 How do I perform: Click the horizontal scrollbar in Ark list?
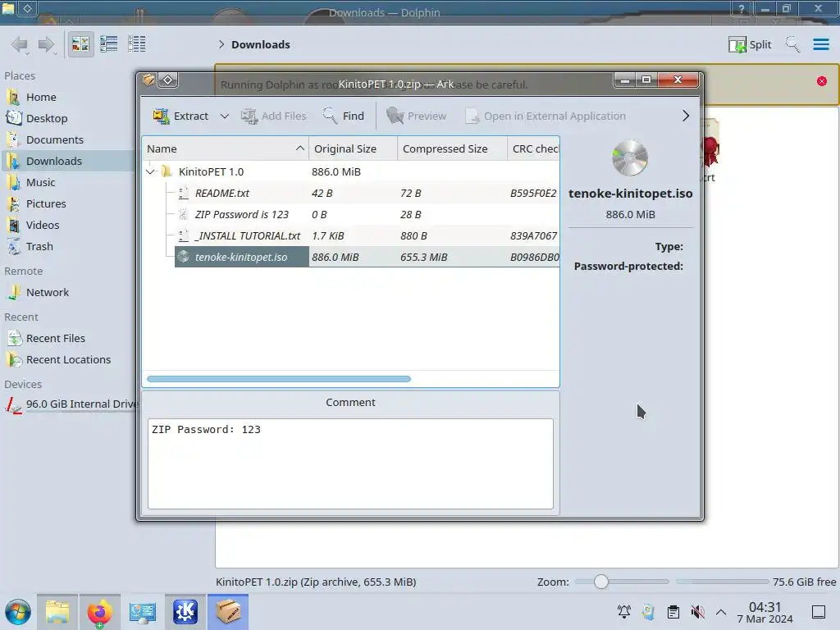[x=279, y=379]
